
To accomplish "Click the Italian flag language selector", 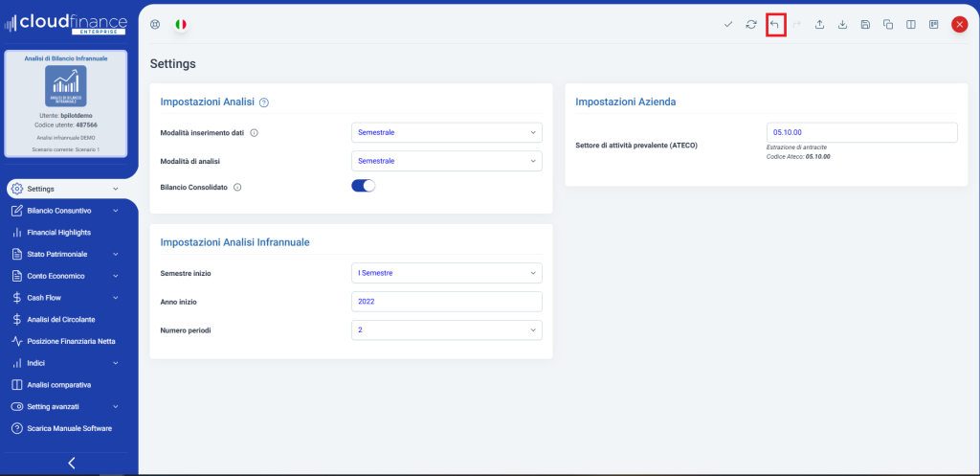I will tap(181, 24).
